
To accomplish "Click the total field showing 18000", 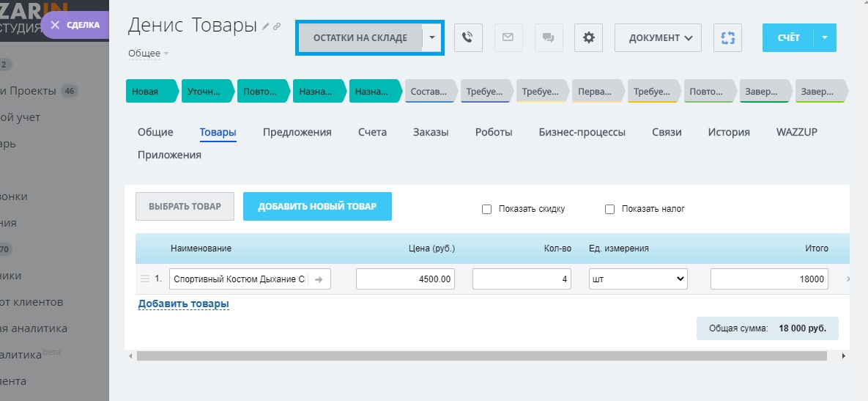I will pyautogui.click(x=769, y=279).
